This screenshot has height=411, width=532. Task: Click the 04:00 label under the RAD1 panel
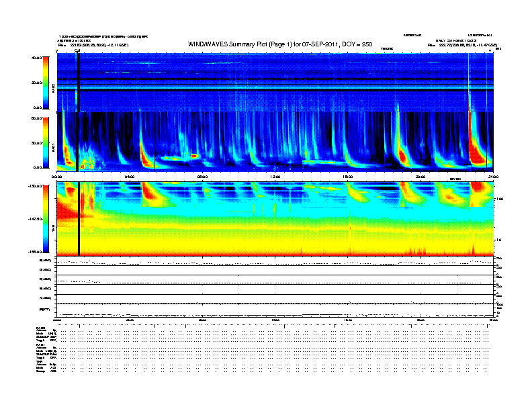pos(130,177)
